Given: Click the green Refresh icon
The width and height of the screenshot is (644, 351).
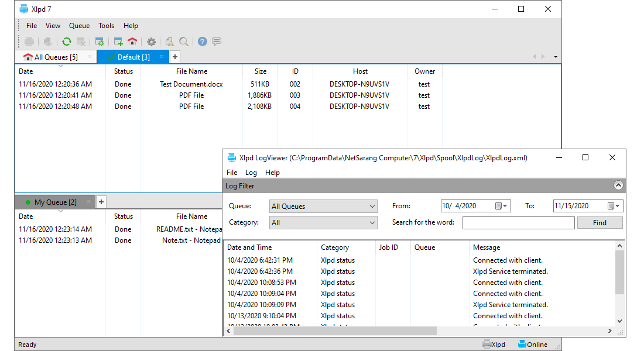Looking at the screenshot, I should point(67,42).
